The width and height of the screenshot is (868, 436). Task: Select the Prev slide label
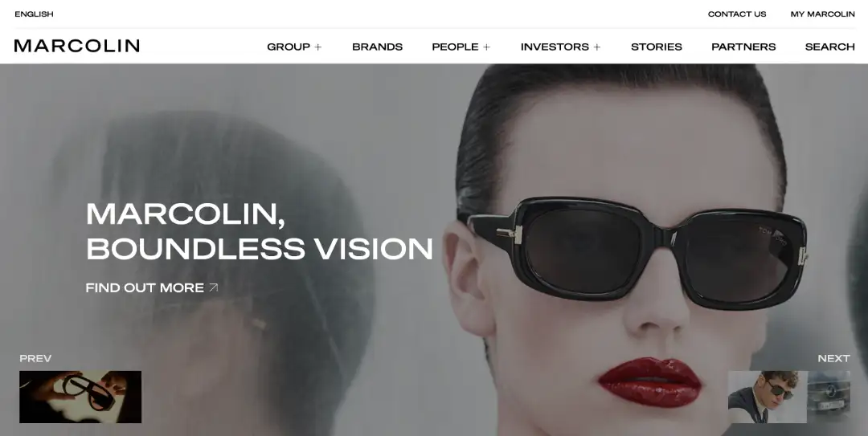click(x=35, y=359)
